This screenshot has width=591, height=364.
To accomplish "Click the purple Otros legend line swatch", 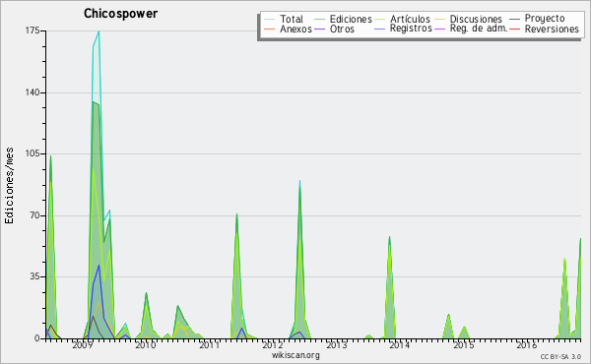I will (x=319, y=30).
